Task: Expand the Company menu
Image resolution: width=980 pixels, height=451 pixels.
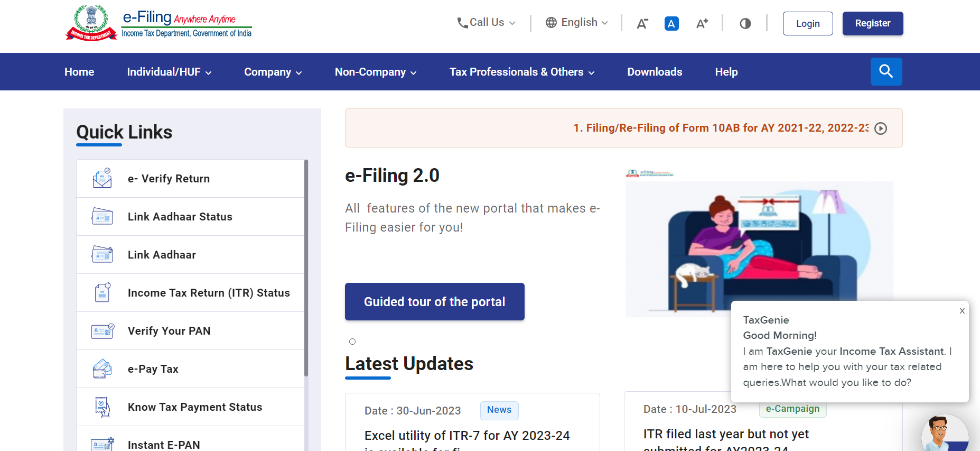Action: pos(273,72)
